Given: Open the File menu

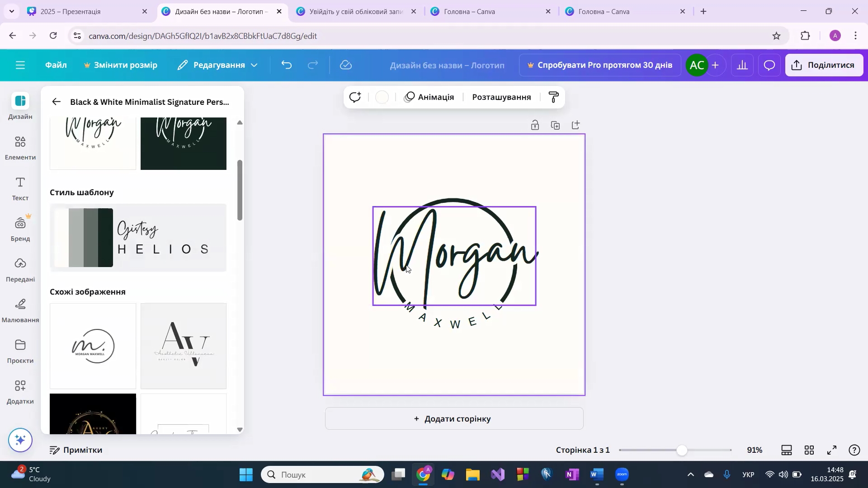Looking at the screenshot, I should (56, 66).
